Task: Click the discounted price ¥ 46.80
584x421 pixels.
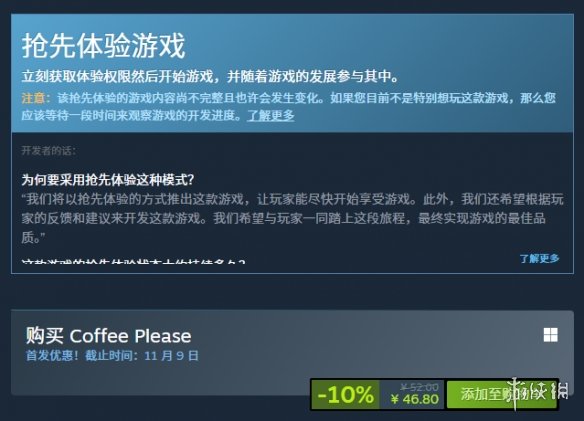Action: [415, 399]
